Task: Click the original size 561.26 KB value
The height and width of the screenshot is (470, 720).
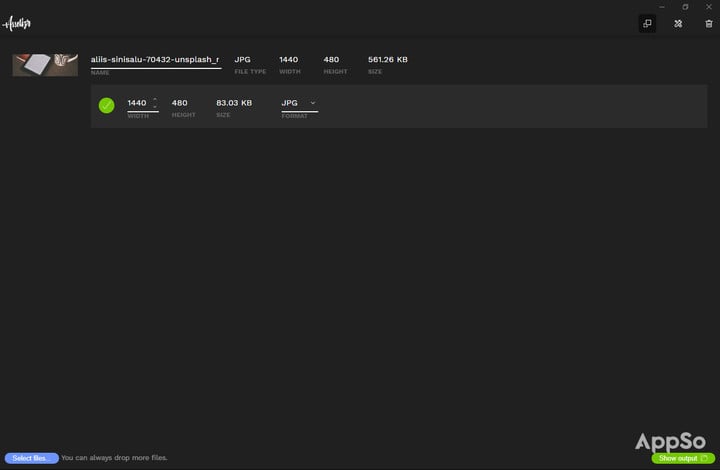Action: [388, 60]
